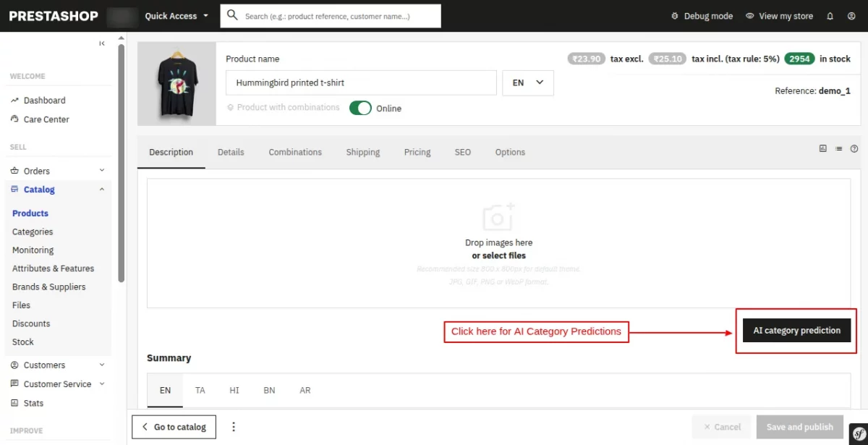Open the notifications bell icon
The height and width of the screenshot is (445, 868).
pyautogui.click(x=830, y=15)
